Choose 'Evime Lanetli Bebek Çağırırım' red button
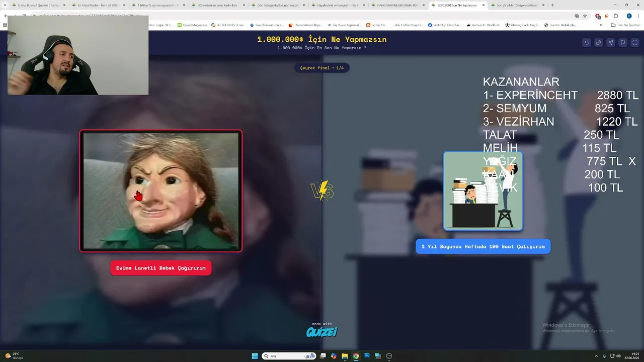Screen dimensions: 644x362 tap(161, 268)
